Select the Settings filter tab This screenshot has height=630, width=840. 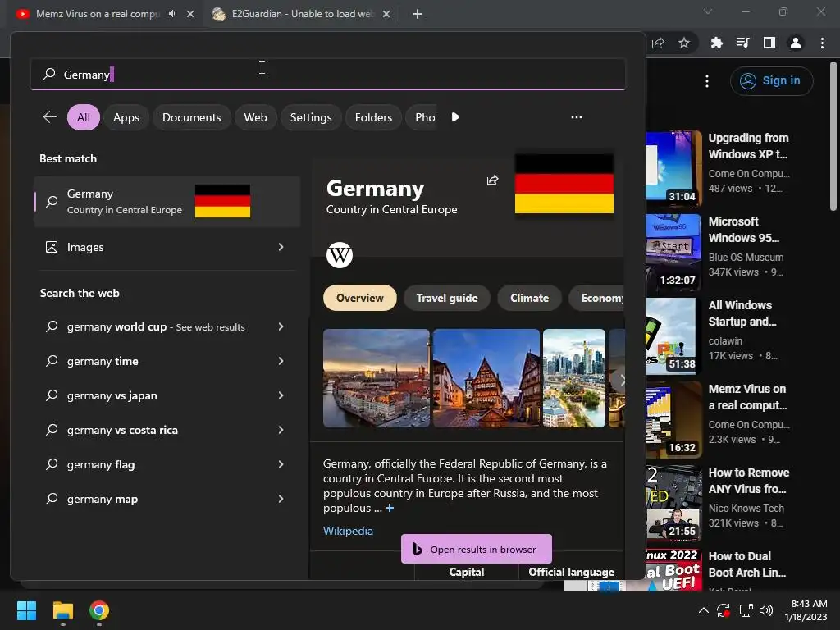(x=311, y=117)
